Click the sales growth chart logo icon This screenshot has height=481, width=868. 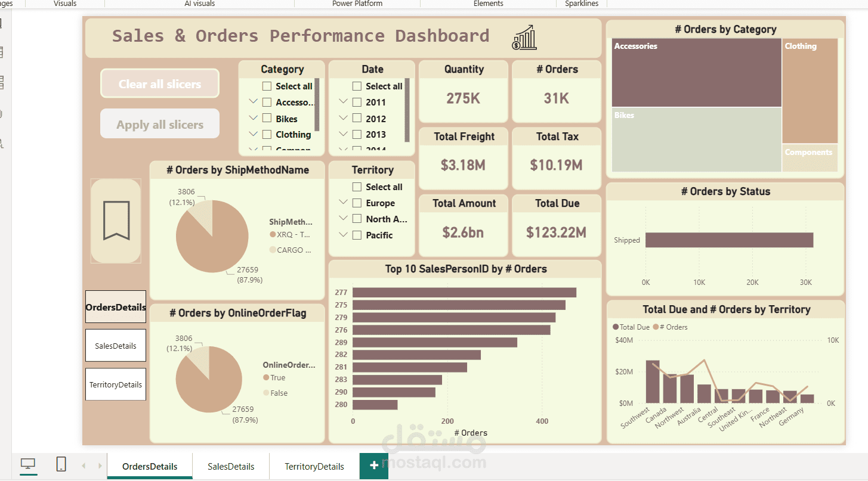coord(524,37)
